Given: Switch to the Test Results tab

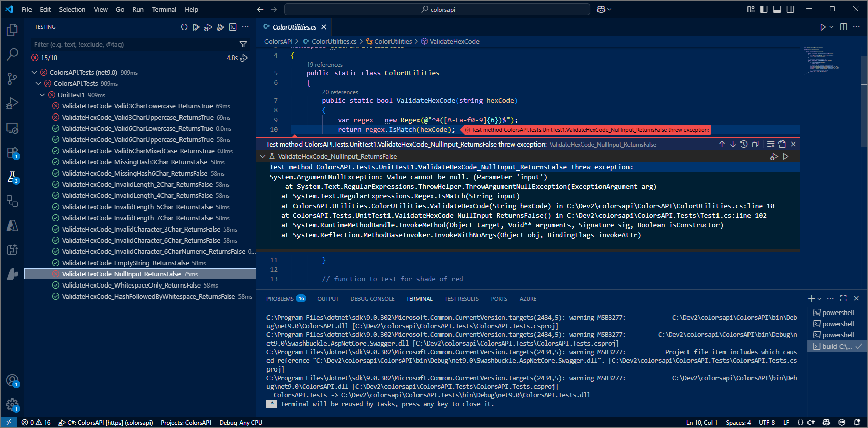Looking at the screenshot, I should tap(461, 299).
